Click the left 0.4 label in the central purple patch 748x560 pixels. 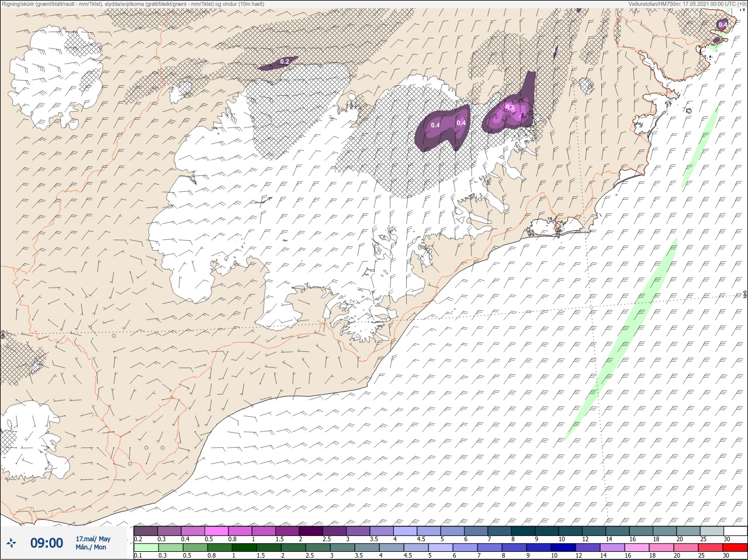click(435, 125)
